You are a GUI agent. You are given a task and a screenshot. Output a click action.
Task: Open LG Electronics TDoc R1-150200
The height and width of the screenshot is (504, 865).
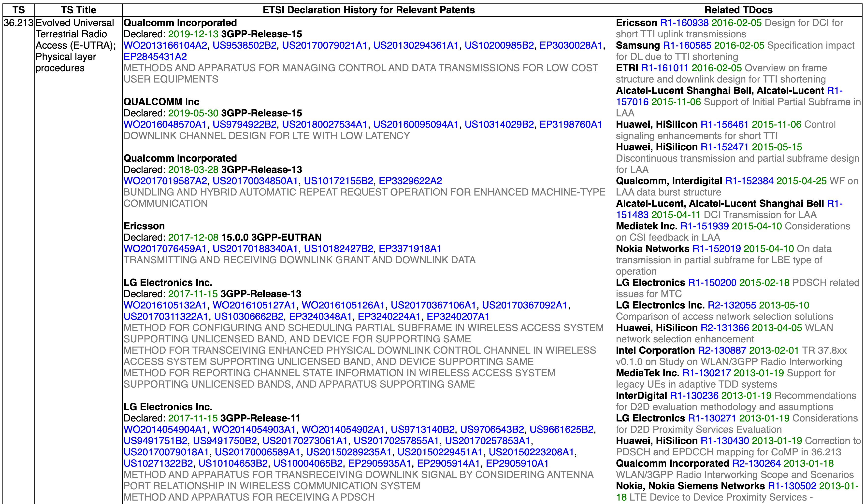click(x=712, y=282)
